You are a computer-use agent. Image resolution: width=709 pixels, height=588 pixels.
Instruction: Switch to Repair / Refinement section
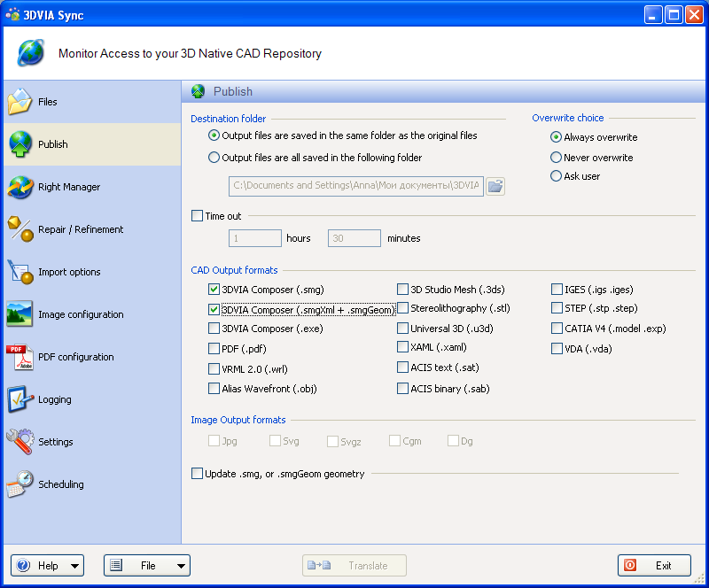click(x=92, y=229)
